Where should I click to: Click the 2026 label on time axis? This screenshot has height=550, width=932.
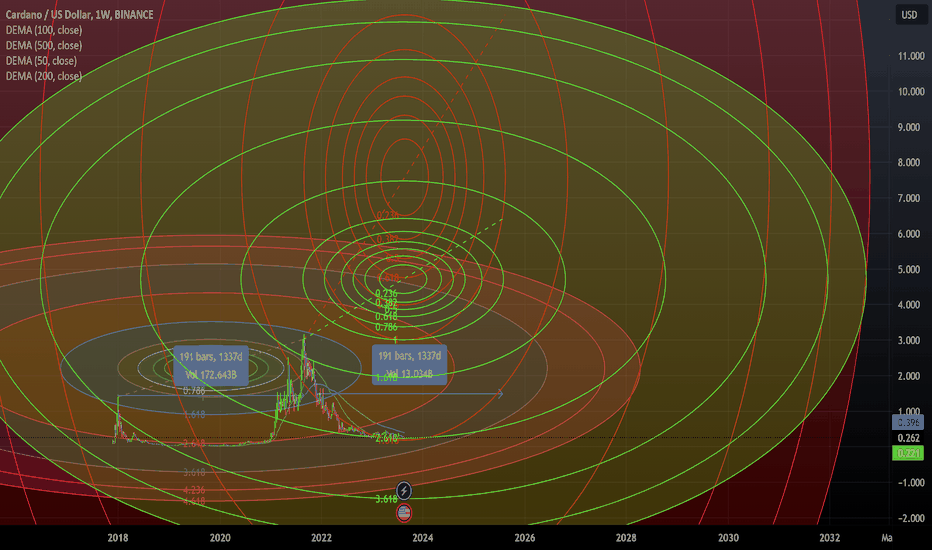click(x=525, y=538)
